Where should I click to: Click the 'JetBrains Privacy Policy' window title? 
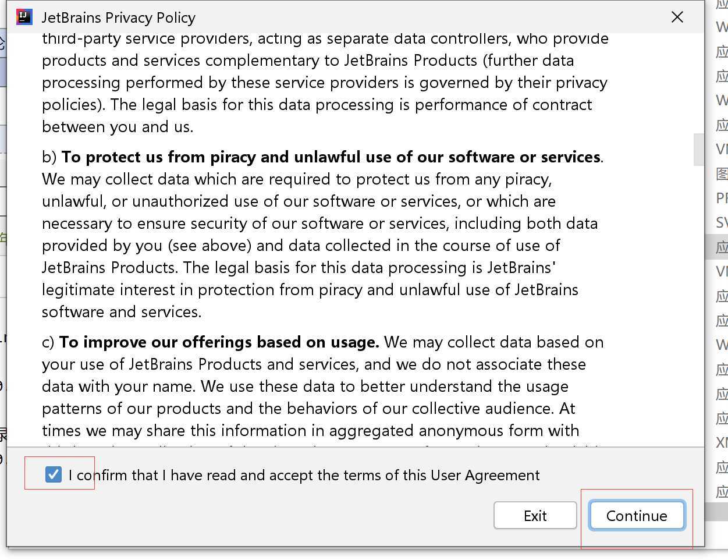pyautogui.click(x=118, y=18)
